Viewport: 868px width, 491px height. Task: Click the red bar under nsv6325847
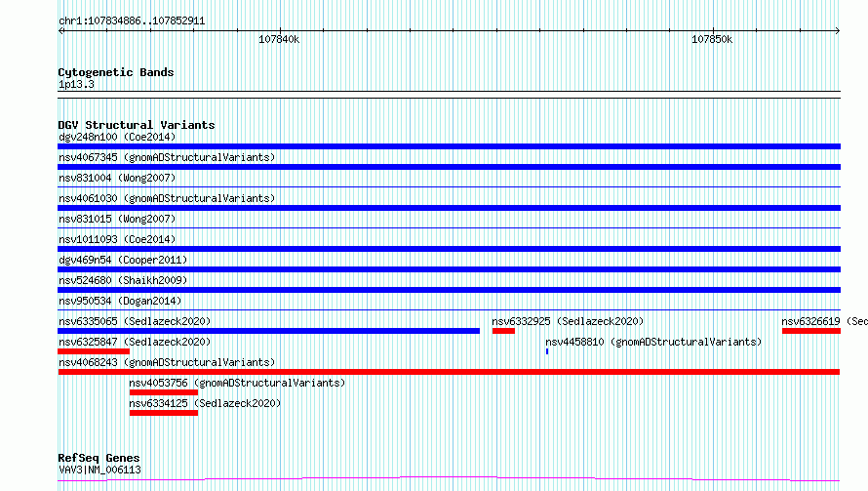coord(94,351)
